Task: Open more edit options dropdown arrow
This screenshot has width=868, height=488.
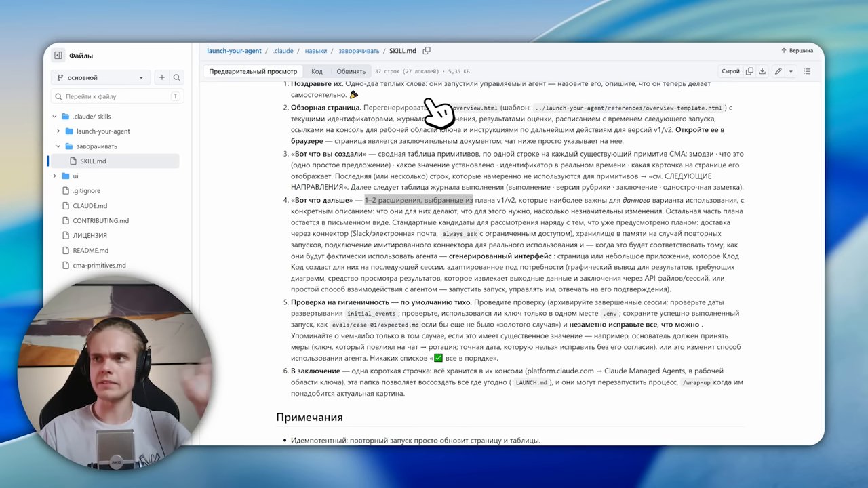Action: [791, 71]
